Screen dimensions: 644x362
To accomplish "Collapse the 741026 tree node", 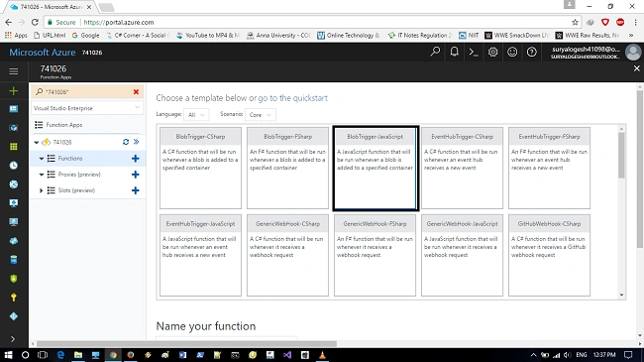I will pos(36,143).
